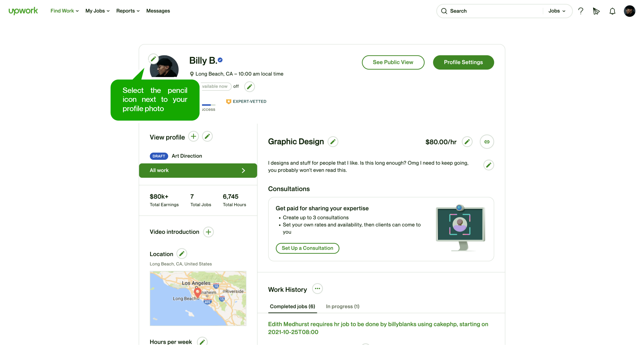Click the job success progress bar
644x345 pixels.
(208, 105)
